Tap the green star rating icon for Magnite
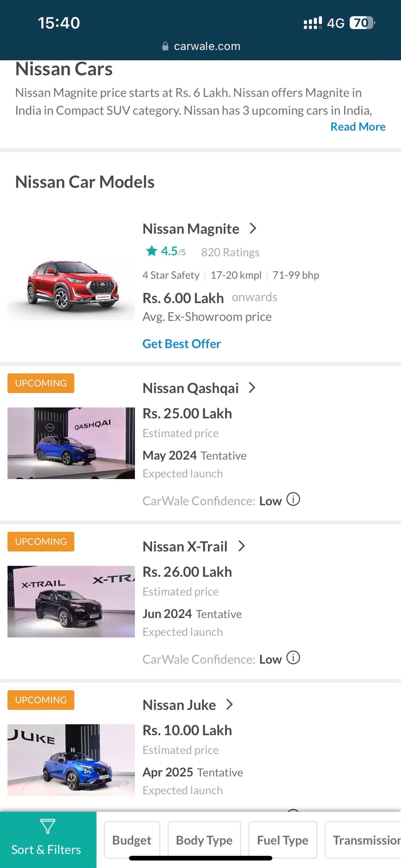401x868 pixels. [152, 251]
